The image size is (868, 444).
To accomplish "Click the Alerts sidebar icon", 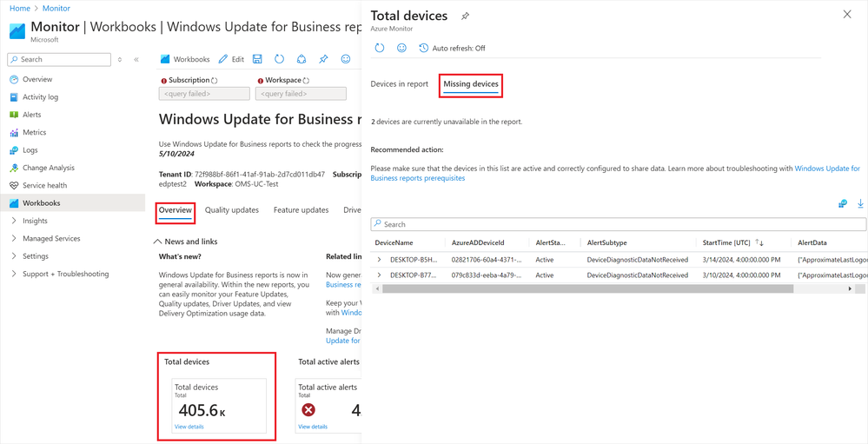I will click(14, 115).
